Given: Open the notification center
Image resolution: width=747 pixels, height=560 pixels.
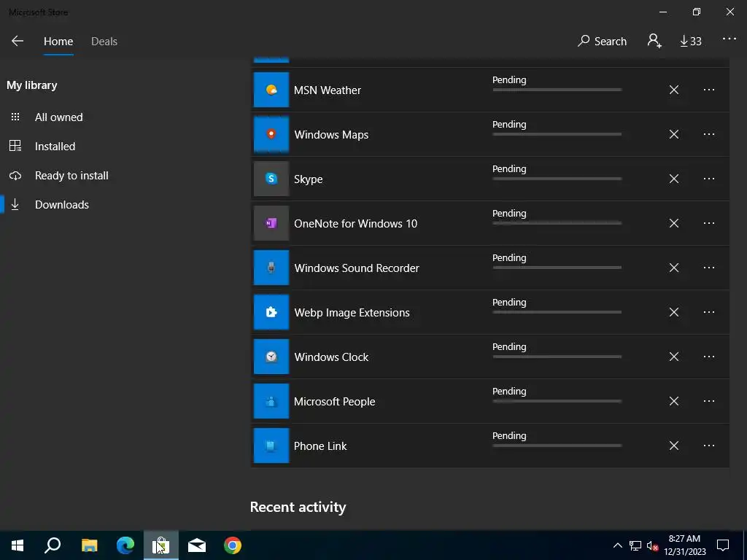Looking at the screenshot, I should (x=723, y=545).
